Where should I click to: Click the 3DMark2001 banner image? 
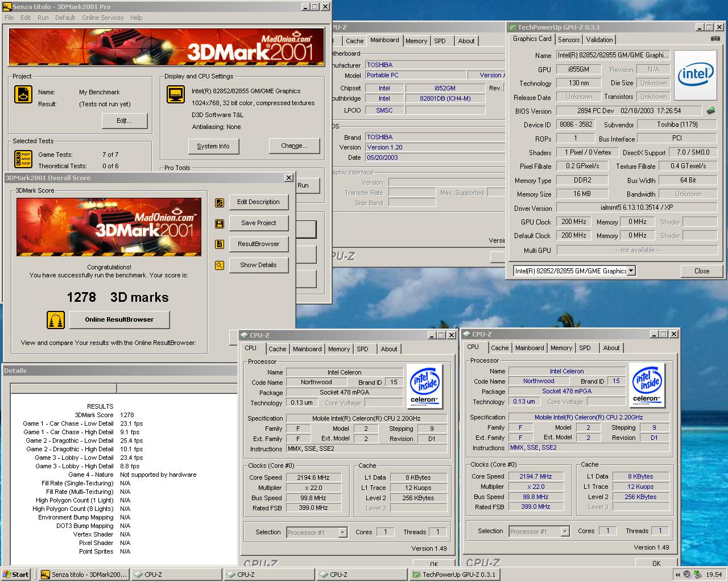167,47
